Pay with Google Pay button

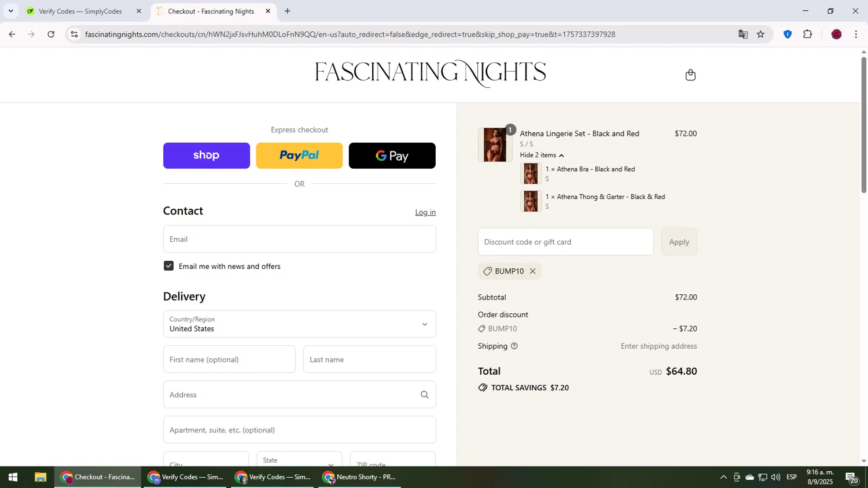392,156
